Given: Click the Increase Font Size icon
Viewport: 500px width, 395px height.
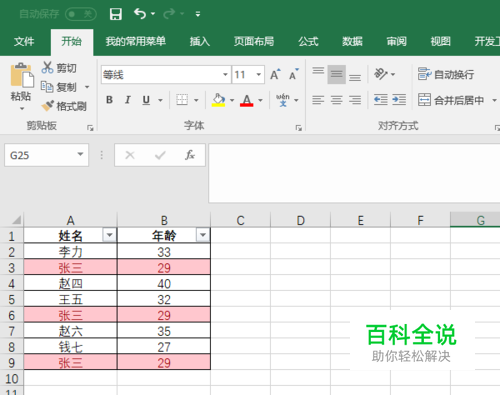Looking at the screenshot, I should 275,74.
